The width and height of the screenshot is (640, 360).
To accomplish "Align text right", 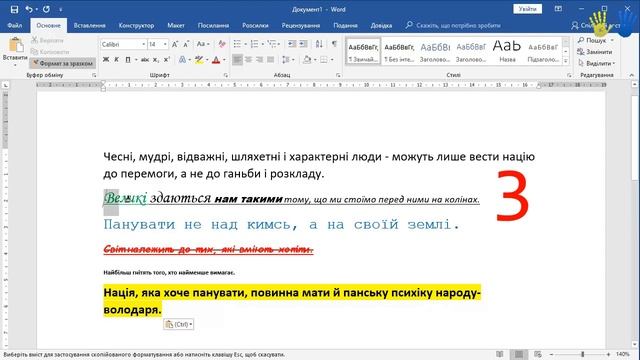I will (259, 60).
